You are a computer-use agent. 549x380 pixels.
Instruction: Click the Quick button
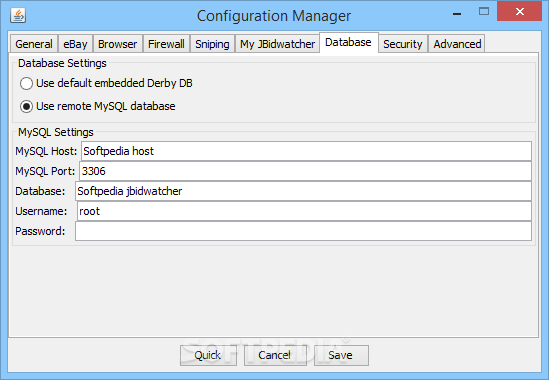tap(208, 355)
